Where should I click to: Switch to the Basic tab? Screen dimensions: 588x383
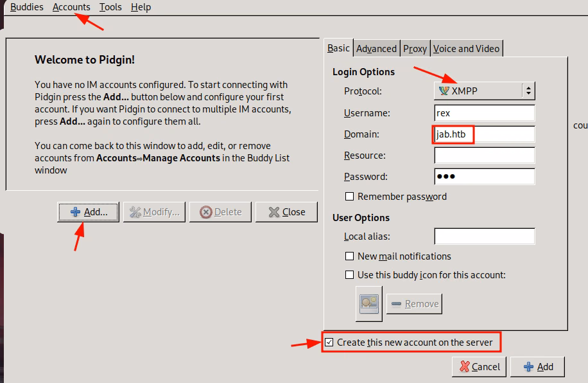338,48
